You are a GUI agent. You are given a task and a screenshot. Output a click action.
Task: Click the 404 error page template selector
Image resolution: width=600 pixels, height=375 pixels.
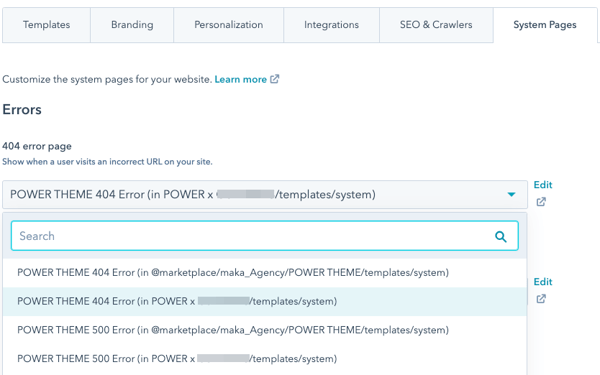click(265, 194)
